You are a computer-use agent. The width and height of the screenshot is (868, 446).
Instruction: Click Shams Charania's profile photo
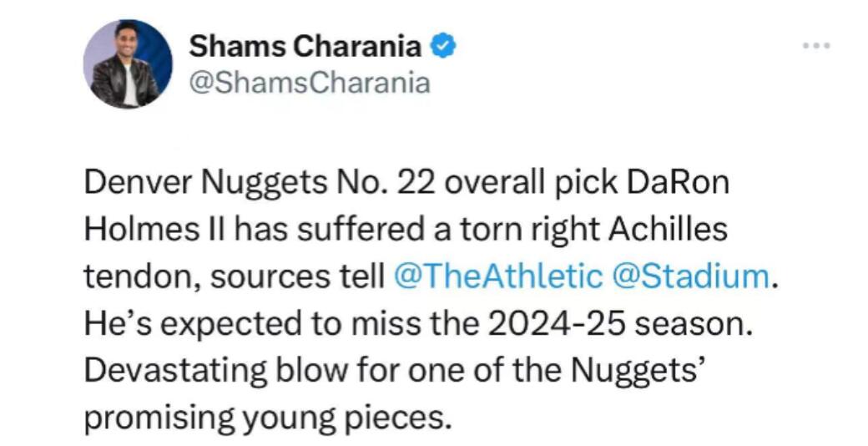[x=128, y=64]
